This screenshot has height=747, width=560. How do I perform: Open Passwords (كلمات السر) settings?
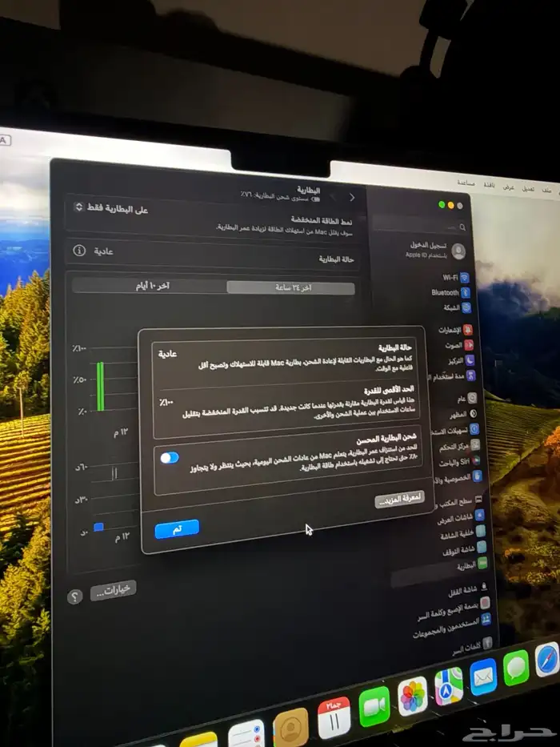[x=471, y=647]
